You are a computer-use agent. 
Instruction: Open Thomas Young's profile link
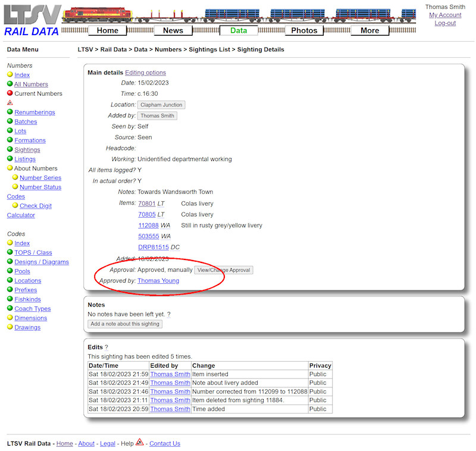(158, 280)
